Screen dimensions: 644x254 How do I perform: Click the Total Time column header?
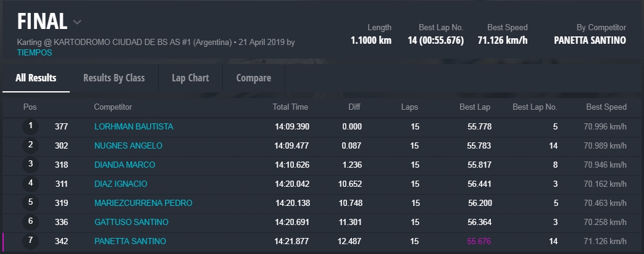[290, 107]
